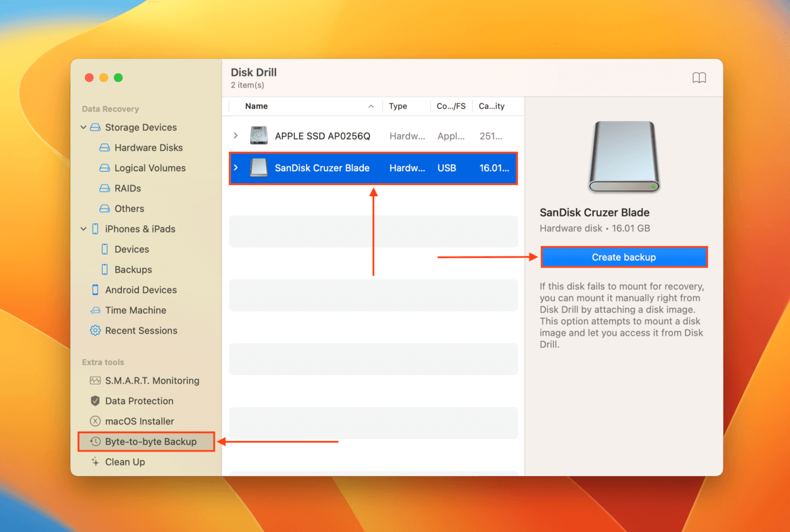Click the Recent Sessions gear icon
This screenshot has width=790, height=532.
[95, 331]
